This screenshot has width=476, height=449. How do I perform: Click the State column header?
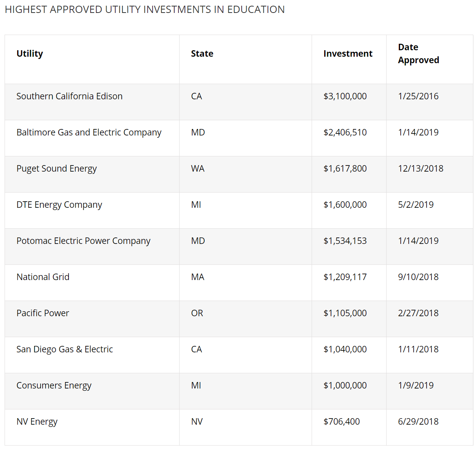(202, 54)
